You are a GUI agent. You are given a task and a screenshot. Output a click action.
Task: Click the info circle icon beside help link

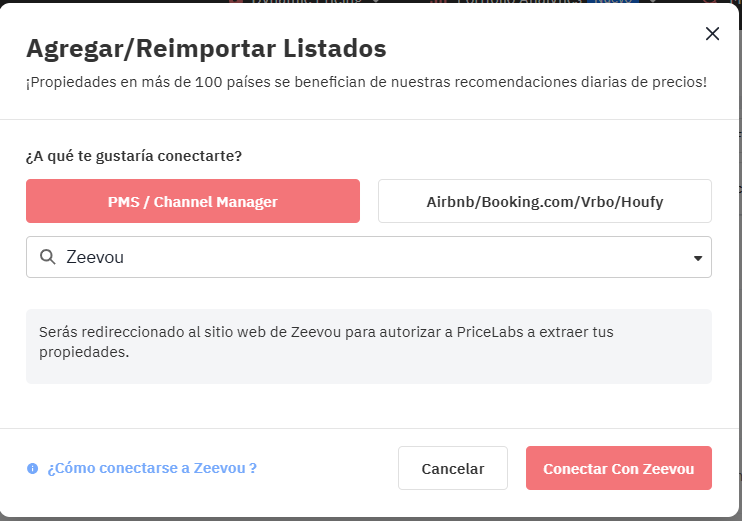coord(33,468)
